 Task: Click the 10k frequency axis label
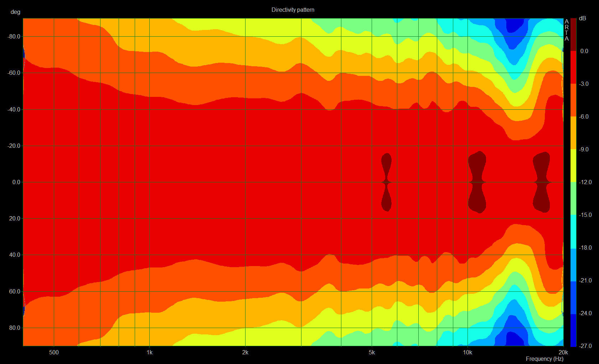coord(468,352)
